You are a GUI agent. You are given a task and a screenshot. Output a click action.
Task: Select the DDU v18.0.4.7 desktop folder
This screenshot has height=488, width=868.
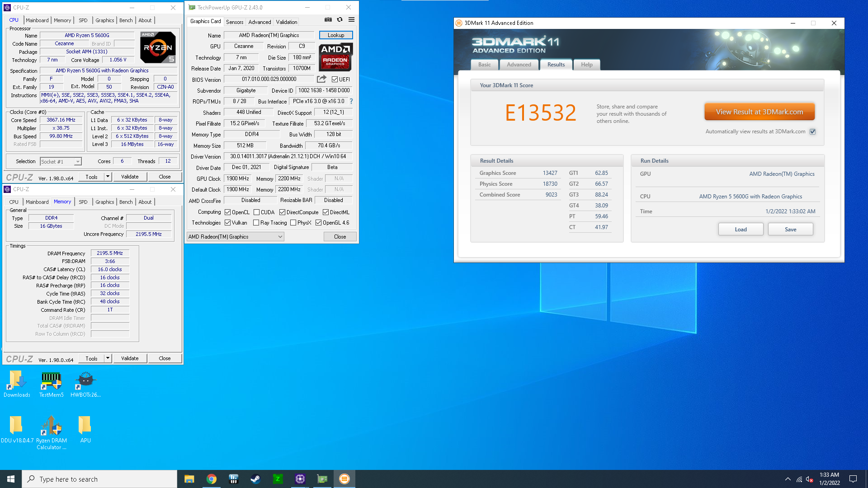click(x=17, y=430)
